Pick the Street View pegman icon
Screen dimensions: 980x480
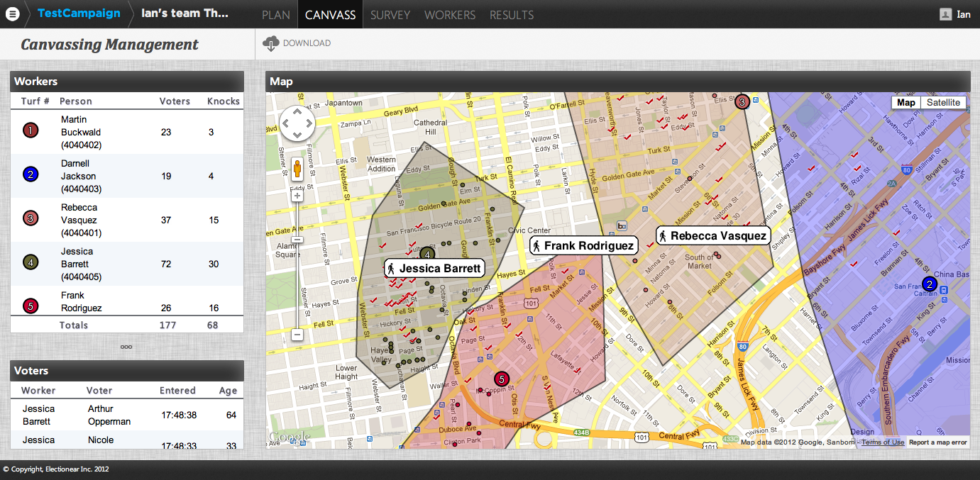click(x=297, y=170)
